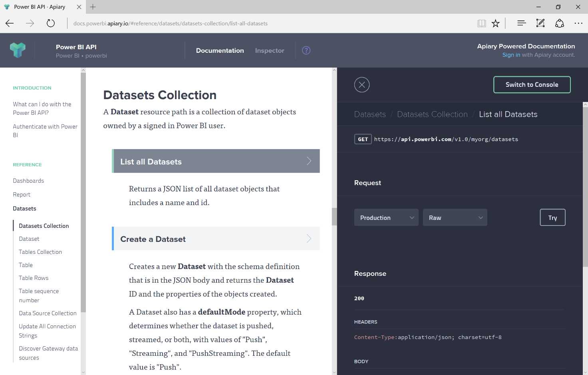
Task: Click the Sign in link
Action: (x=511, y=55)
